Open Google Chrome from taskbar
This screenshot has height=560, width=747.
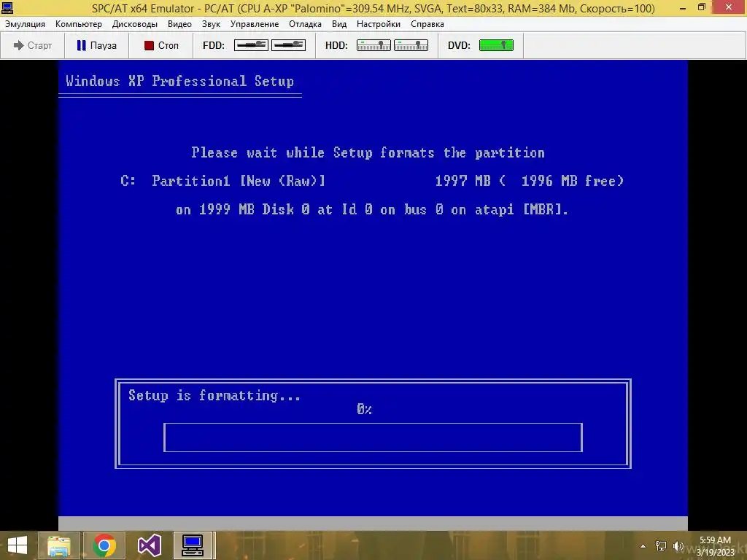pos(104,545)
